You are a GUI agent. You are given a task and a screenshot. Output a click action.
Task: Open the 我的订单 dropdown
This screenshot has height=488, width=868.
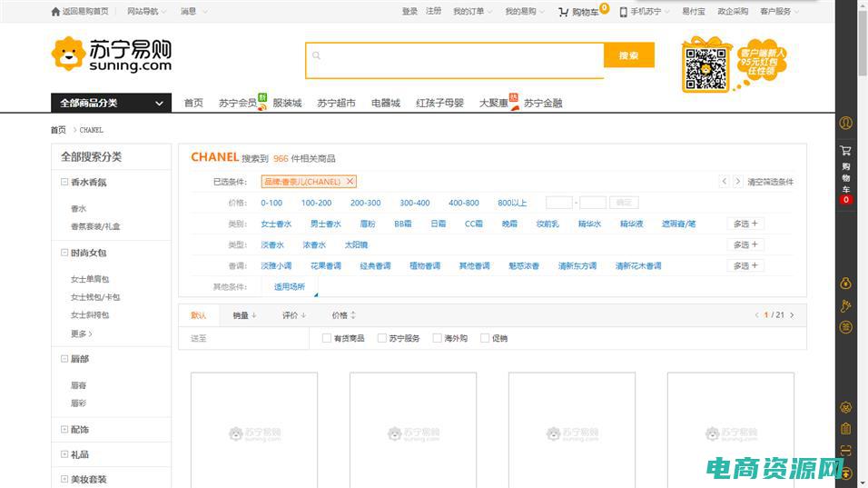click(x=472, y=11)
